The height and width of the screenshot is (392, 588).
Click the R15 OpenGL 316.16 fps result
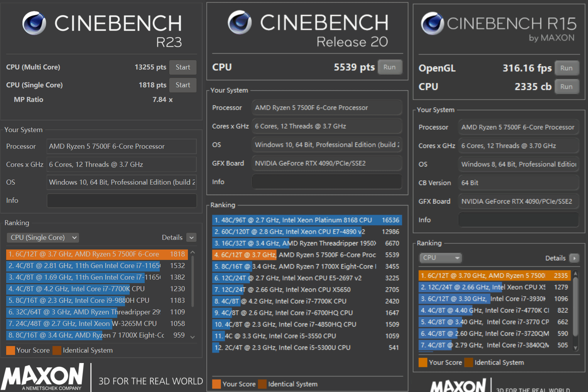coord(527,68)
